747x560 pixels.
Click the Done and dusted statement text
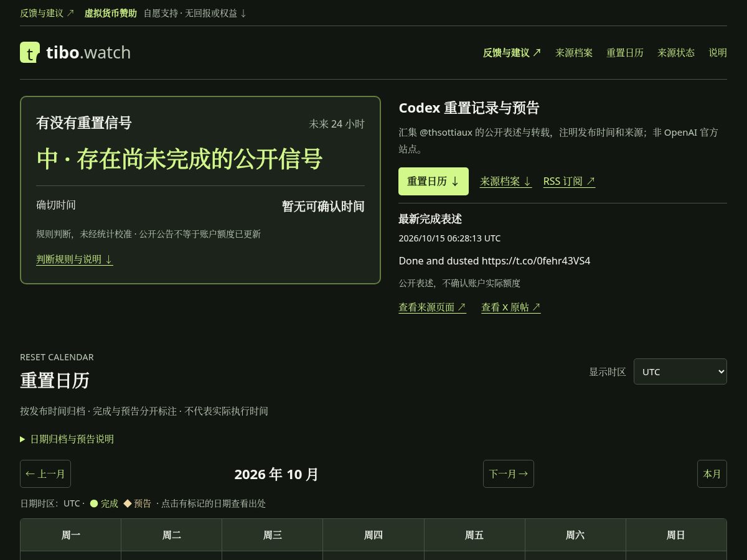tap(494, 261)
